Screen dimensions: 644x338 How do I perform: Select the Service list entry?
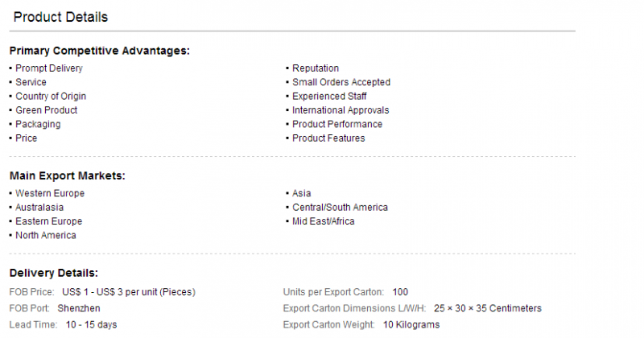[x=31, y=82]
